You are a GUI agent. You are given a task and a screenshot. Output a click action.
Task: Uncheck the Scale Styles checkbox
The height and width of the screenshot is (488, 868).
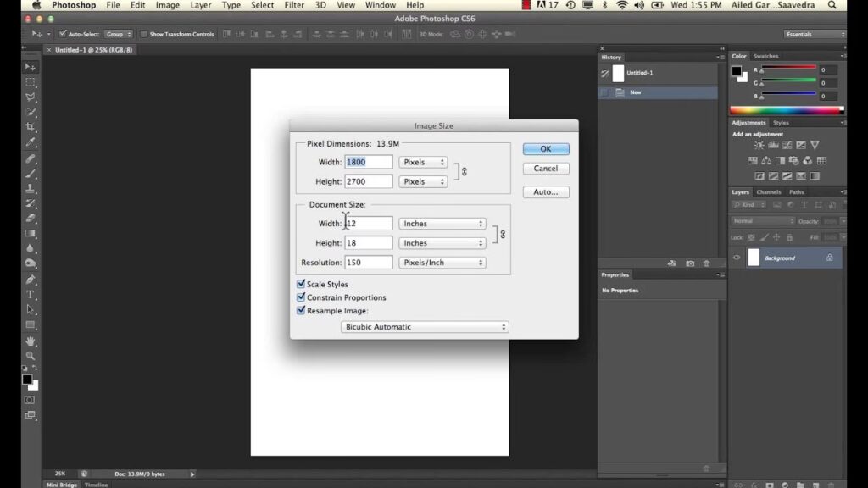[301, 285]
